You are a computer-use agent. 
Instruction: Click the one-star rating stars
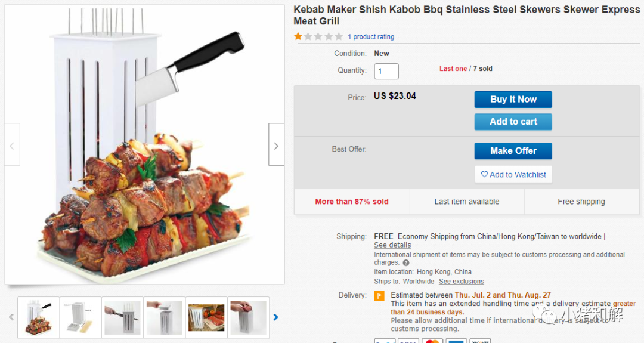pyautogui.click(x=318, y=36)
